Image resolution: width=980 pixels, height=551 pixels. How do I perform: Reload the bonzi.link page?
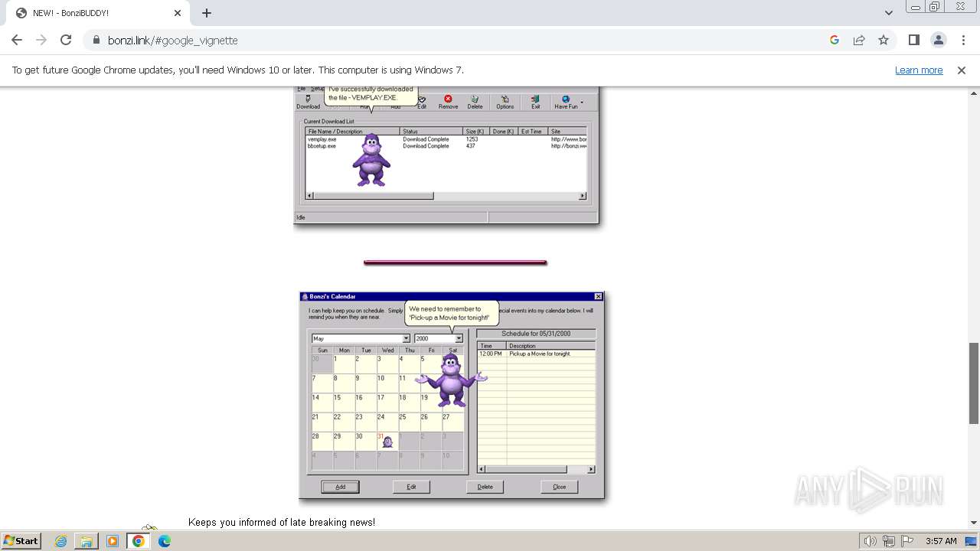point(66,41)
